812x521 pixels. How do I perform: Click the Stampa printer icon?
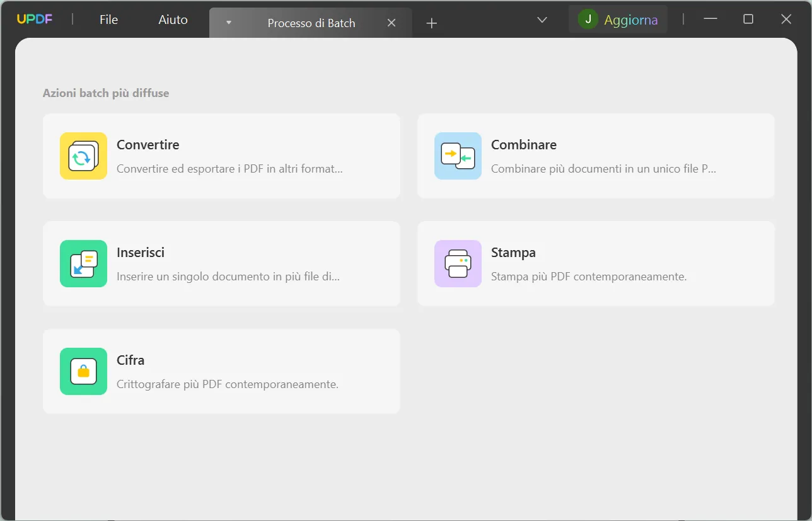pyautogui.click(x=458, y=263)
